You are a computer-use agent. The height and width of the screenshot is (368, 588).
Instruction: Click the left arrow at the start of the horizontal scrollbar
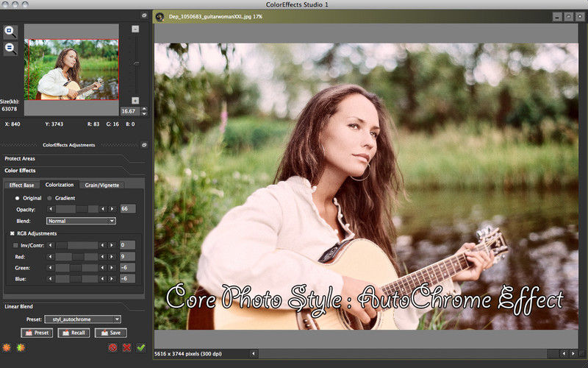(254, 354)
